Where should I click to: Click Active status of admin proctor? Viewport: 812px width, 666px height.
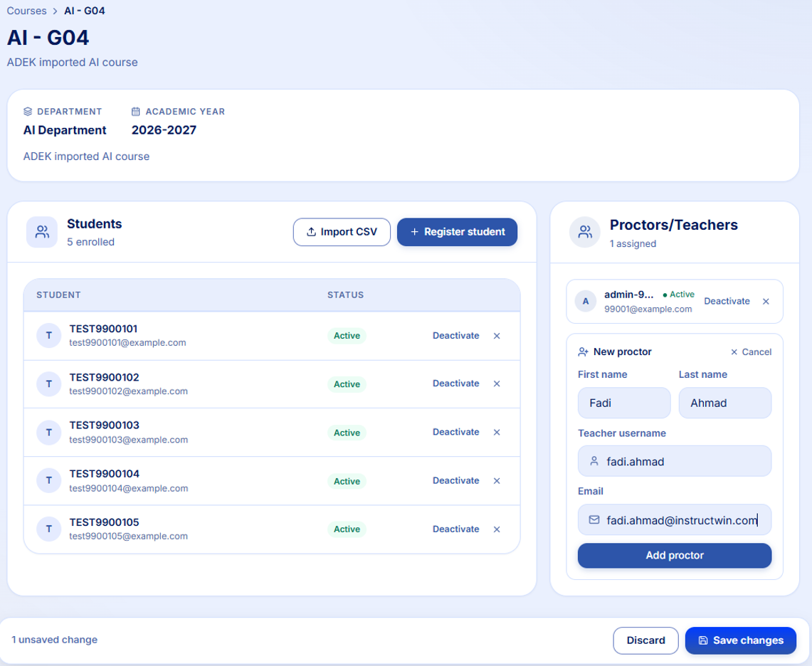[679, 294]
